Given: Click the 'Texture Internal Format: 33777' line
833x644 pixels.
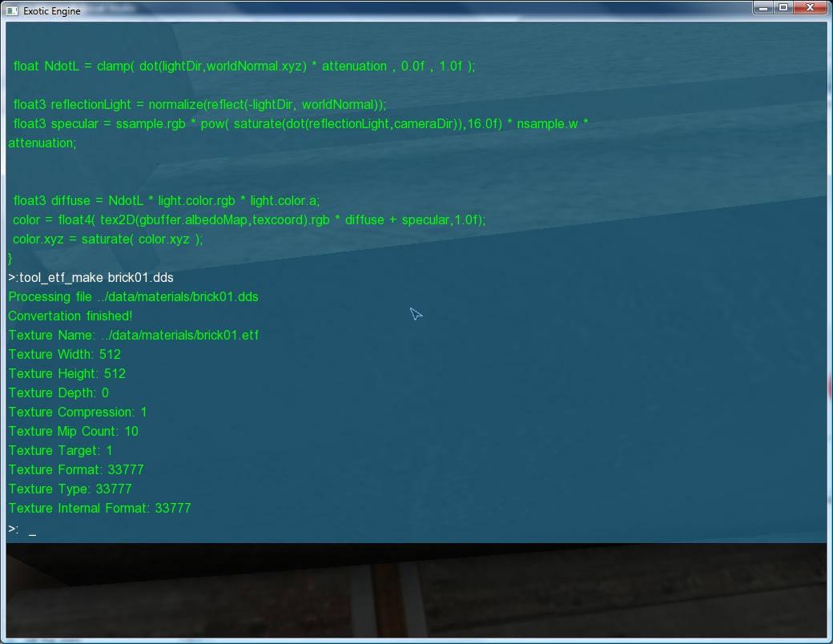Looking at the screenshot, I should click(x=99, y=508).
